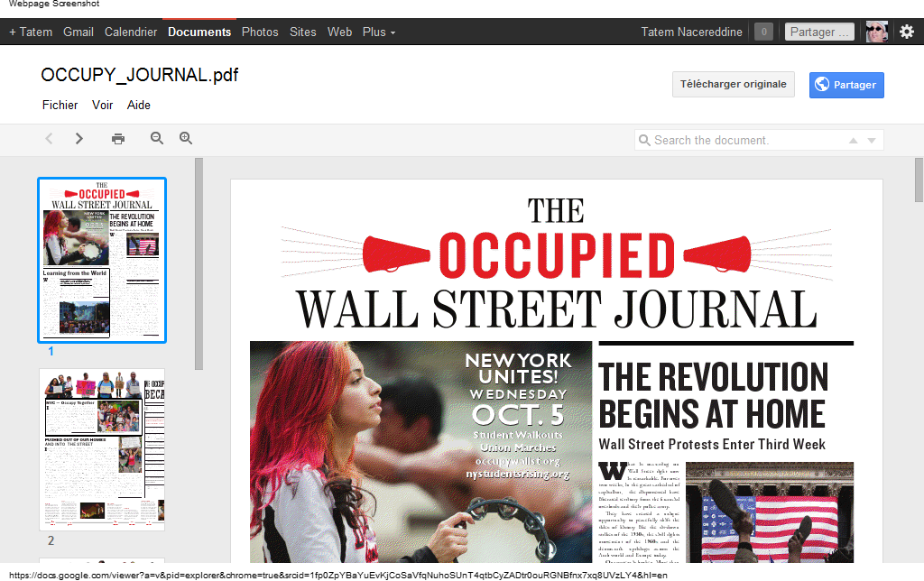Open the +Tatem link

point(31,32)
